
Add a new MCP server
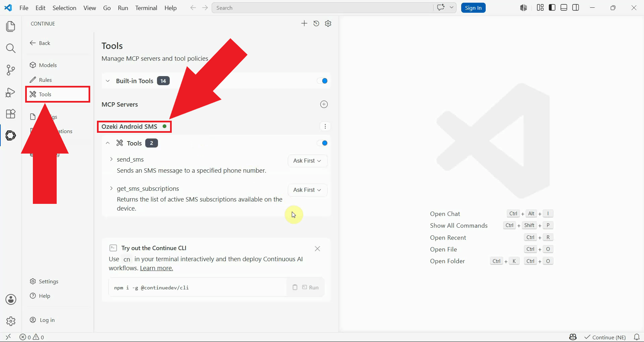coord(324,104)
